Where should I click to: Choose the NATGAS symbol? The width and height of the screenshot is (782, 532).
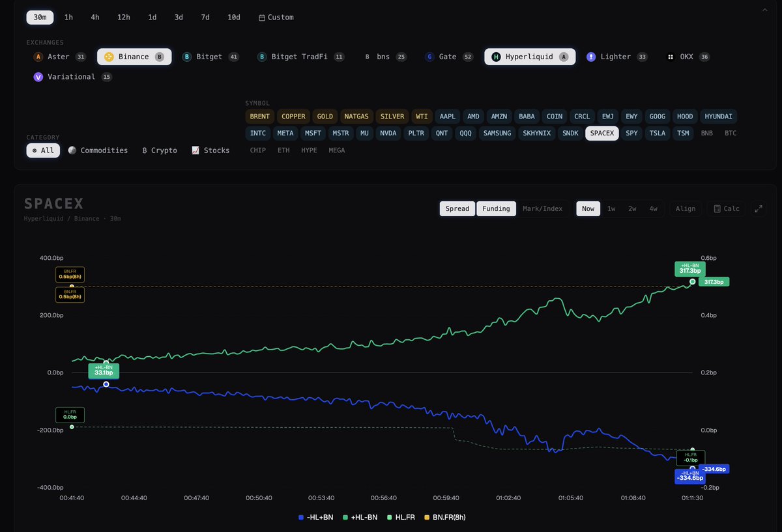click(356, 117)
